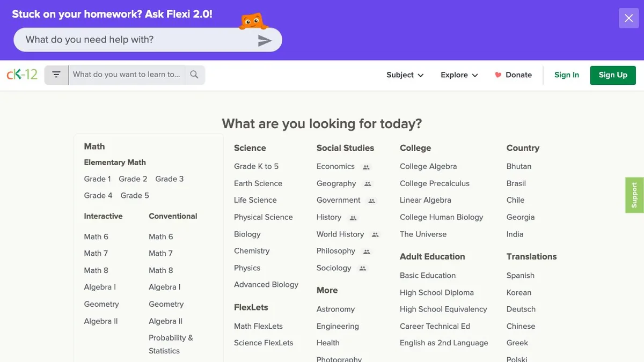Screen dimensions: 644x362
Task: Select Brasil country
Action: (516, 183)
